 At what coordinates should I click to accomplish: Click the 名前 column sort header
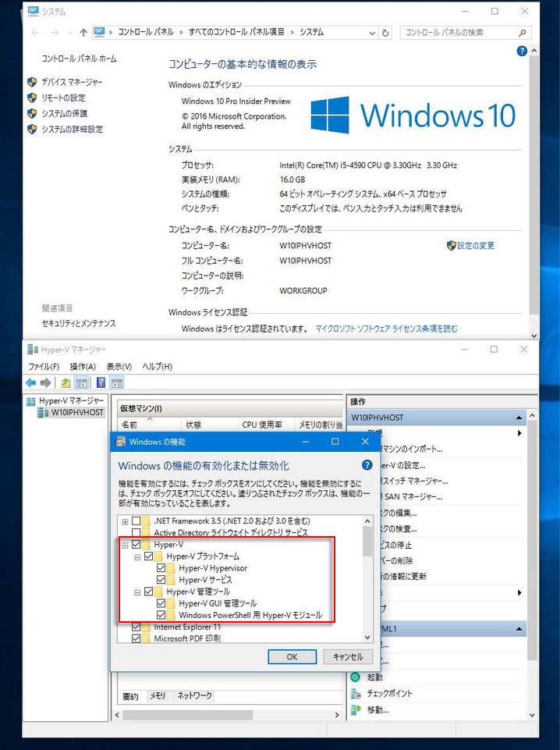[x=149, y=425]
